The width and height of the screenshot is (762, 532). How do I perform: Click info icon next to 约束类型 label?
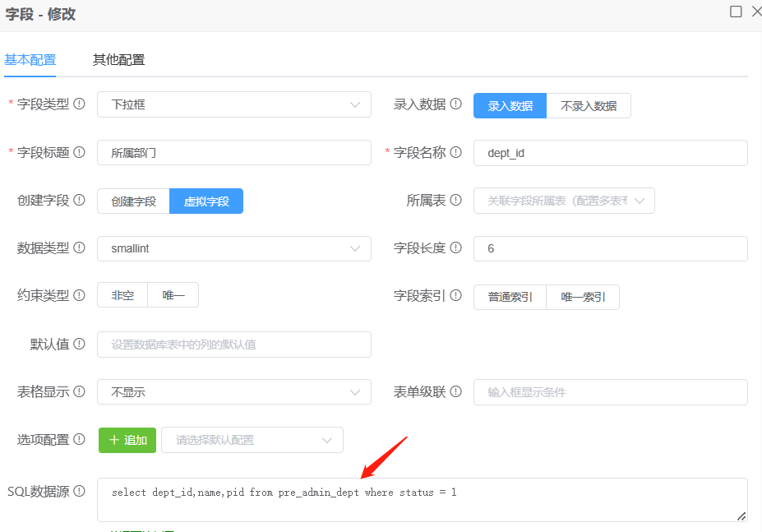point(80,295)
